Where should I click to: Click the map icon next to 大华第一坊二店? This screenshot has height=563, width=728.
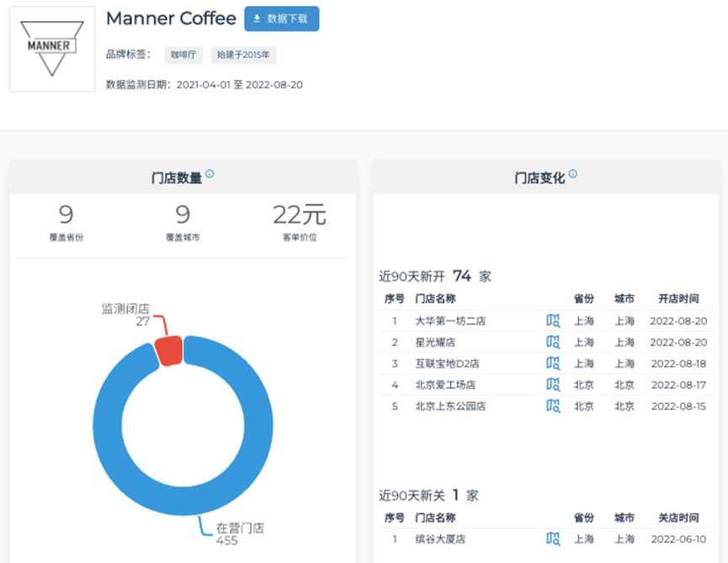(551, 321)
